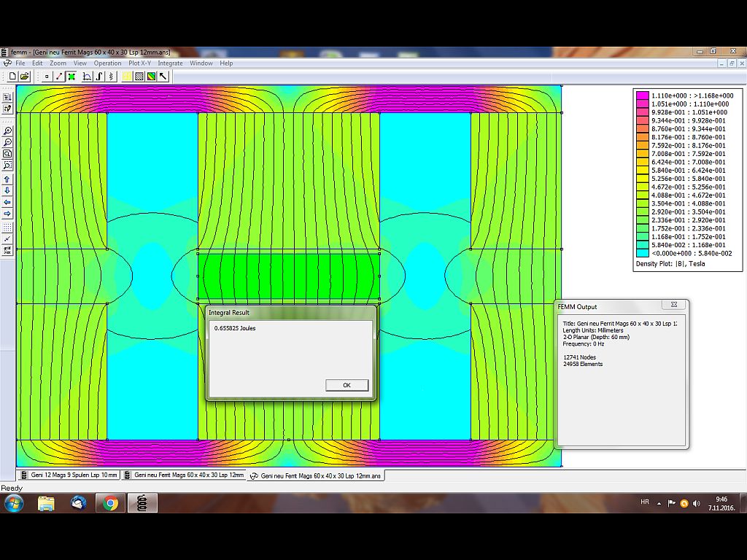
Task: Expand the Plot X-Y menu
Action: click(139, 63)
